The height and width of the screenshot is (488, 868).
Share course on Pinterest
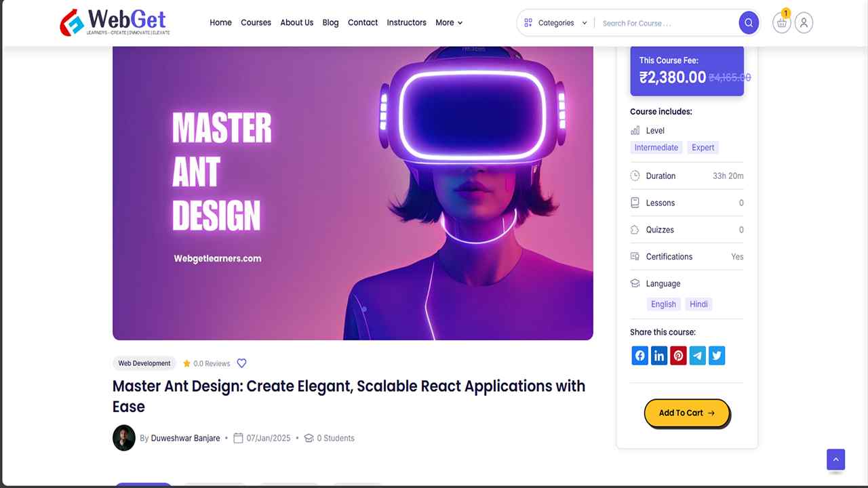[x=678, y=356]
